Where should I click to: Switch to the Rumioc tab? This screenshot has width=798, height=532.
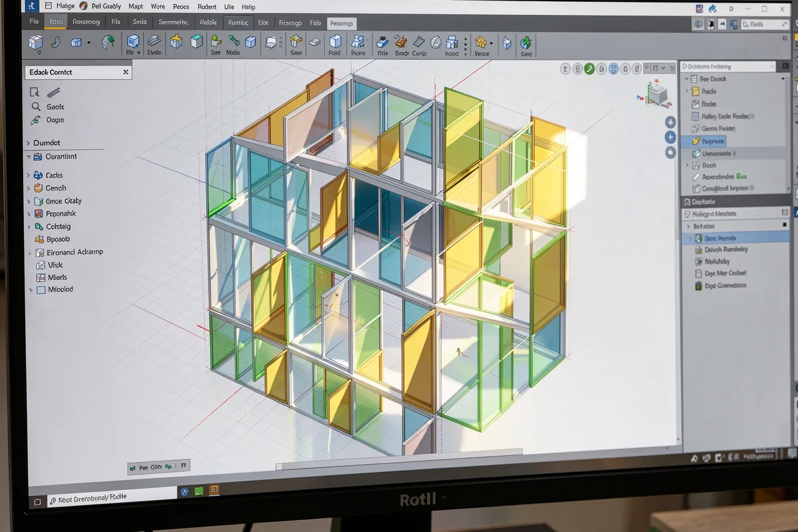(238, 23)
